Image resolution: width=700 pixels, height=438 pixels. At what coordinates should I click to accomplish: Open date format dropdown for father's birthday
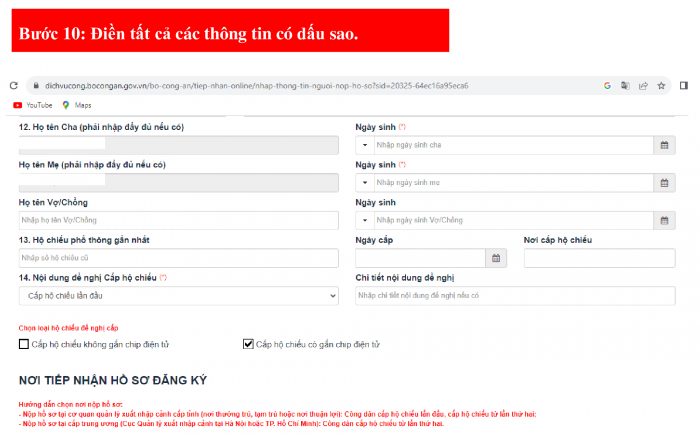tap(365, 145)
